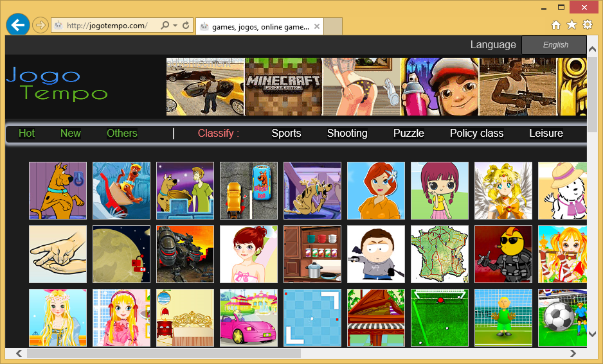The height and width of the screenshot is (364, 603).
Task: Open Favorites star icon
Action: click(571, 24)
